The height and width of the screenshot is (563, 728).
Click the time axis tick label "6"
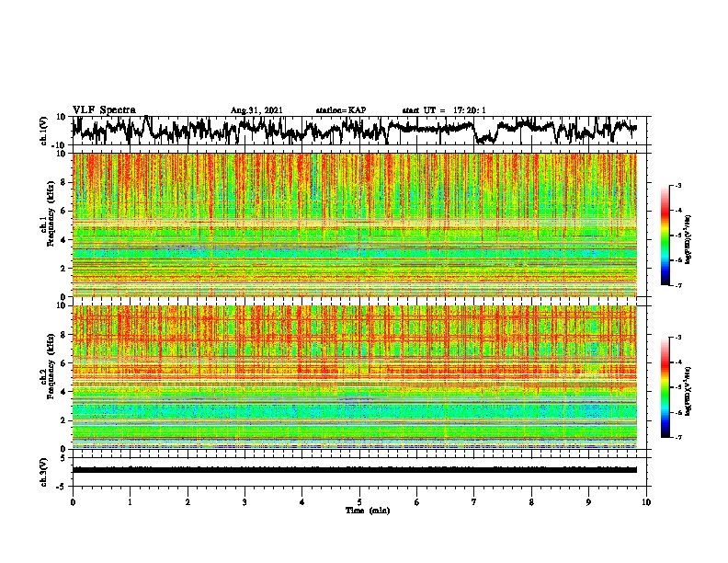pyautogui.click(x=417, y=502)
